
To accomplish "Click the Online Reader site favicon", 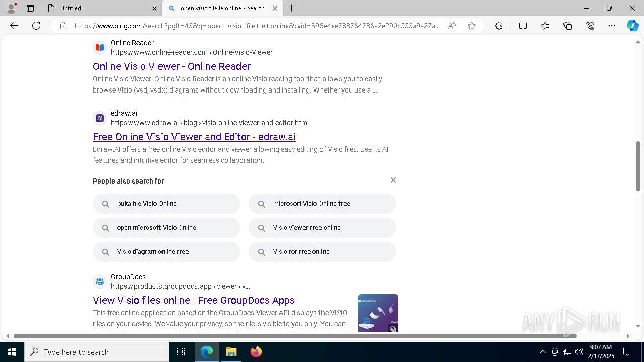I will (100, 48).
